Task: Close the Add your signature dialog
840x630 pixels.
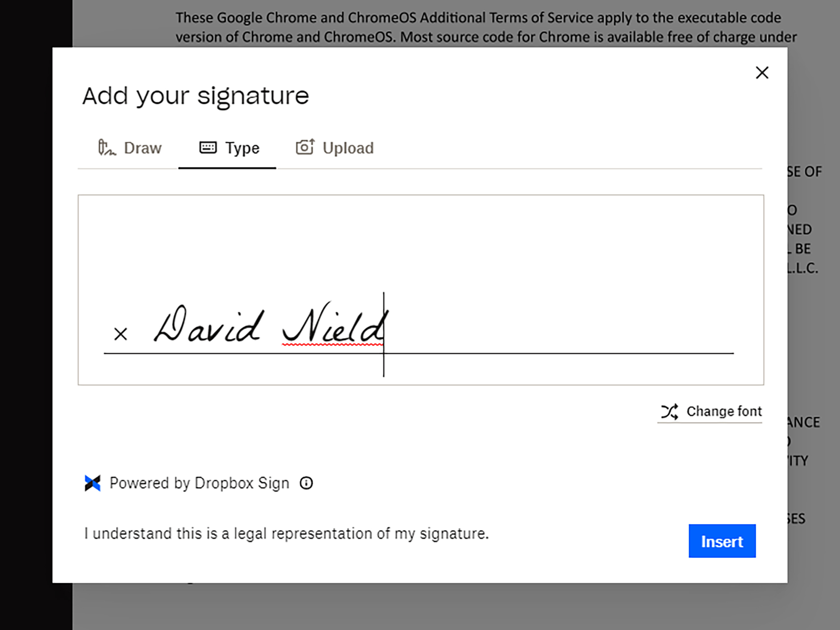Action: [x=762, y=73]
